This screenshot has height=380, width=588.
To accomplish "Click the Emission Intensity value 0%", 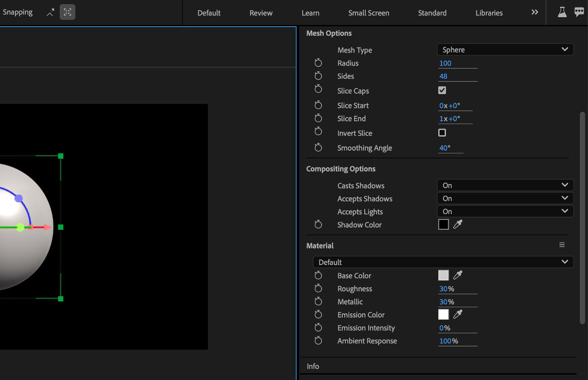I will pyautogui.click(x=445, y=328).
